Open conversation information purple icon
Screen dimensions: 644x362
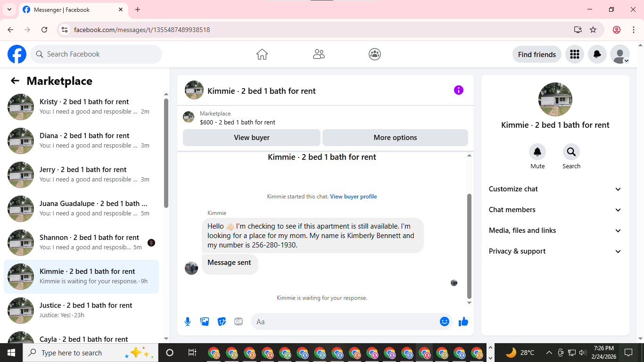tap(459, 90)
